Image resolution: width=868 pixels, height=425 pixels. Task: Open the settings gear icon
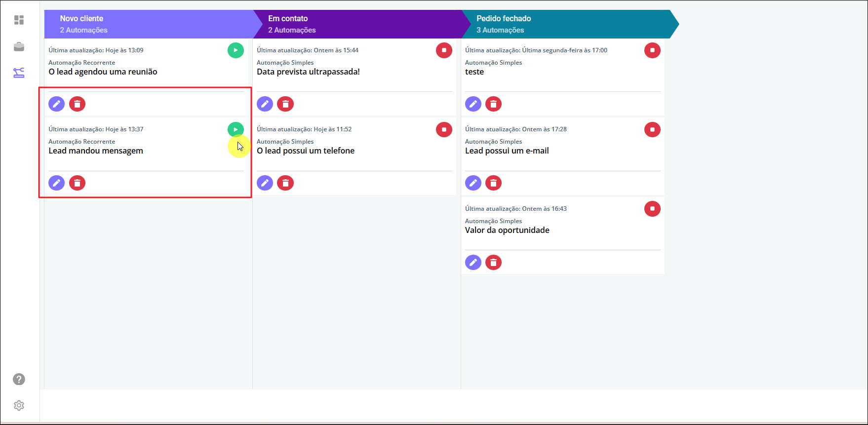pyautogui.click(x=19, y=405)
